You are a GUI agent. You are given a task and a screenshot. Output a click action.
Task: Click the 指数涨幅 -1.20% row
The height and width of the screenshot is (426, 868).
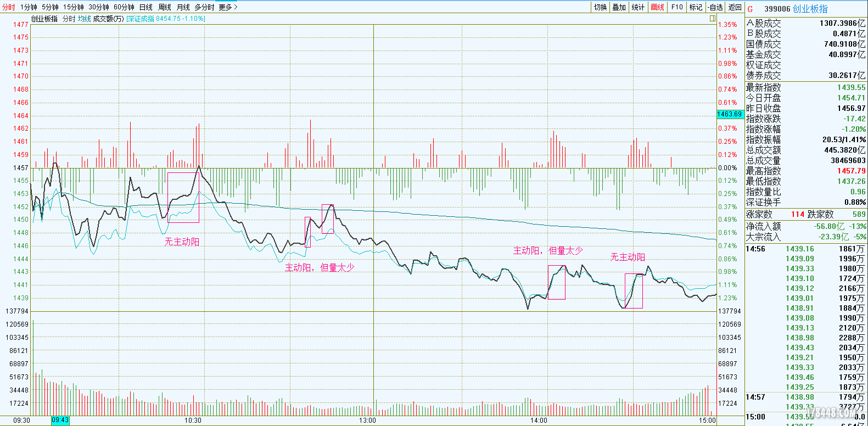(806, 129)
